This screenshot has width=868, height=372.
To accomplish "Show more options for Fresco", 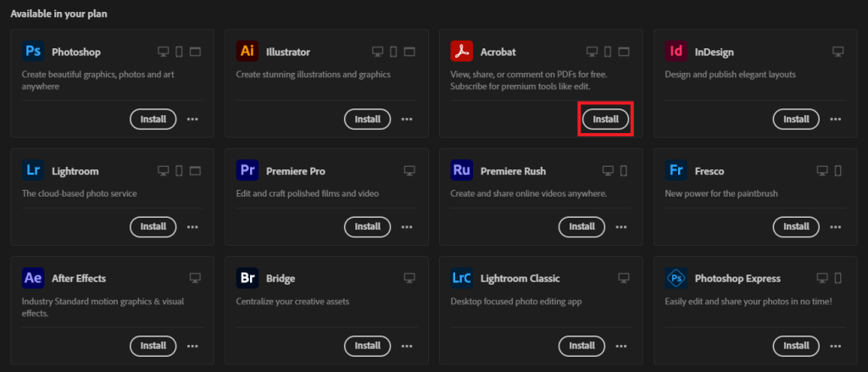I will [x=836, y=227].
